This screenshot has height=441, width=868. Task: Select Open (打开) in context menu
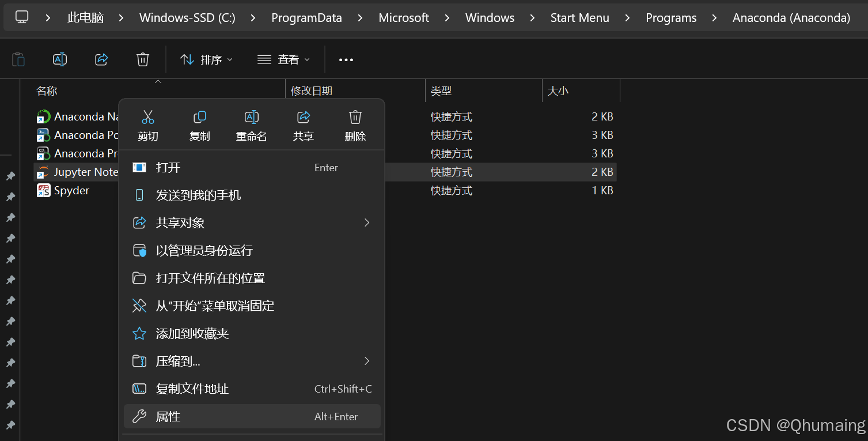(x=252, y=167)
